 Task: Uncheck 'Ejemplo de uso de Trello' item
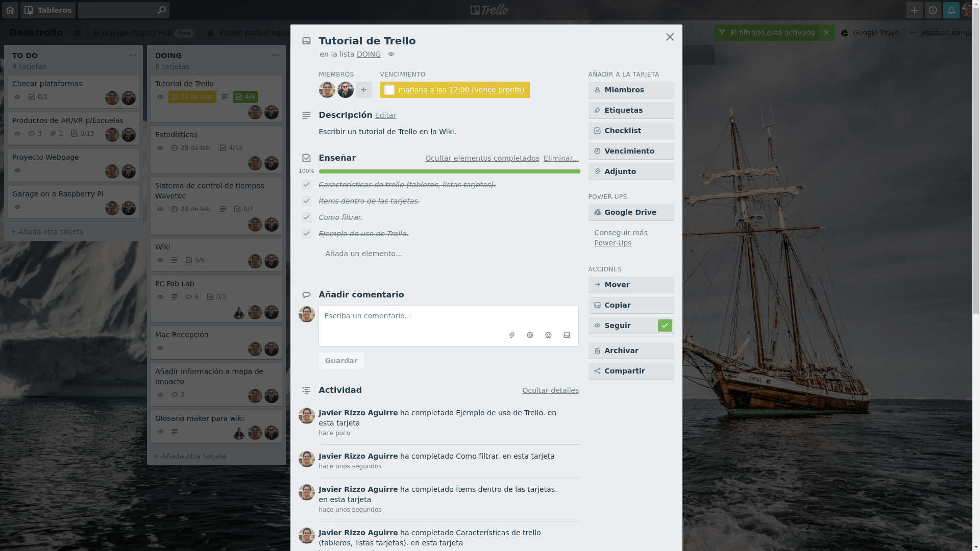pos(307,234)
